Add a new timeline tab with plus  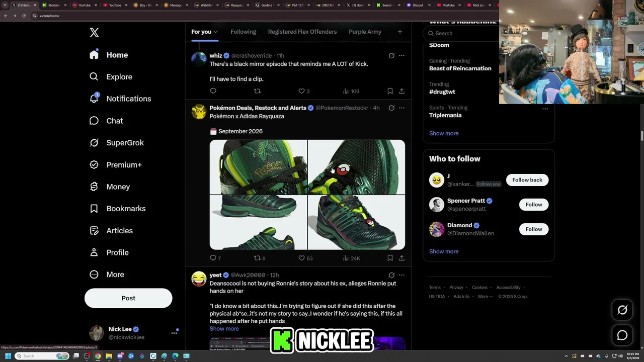coord(400,32)
